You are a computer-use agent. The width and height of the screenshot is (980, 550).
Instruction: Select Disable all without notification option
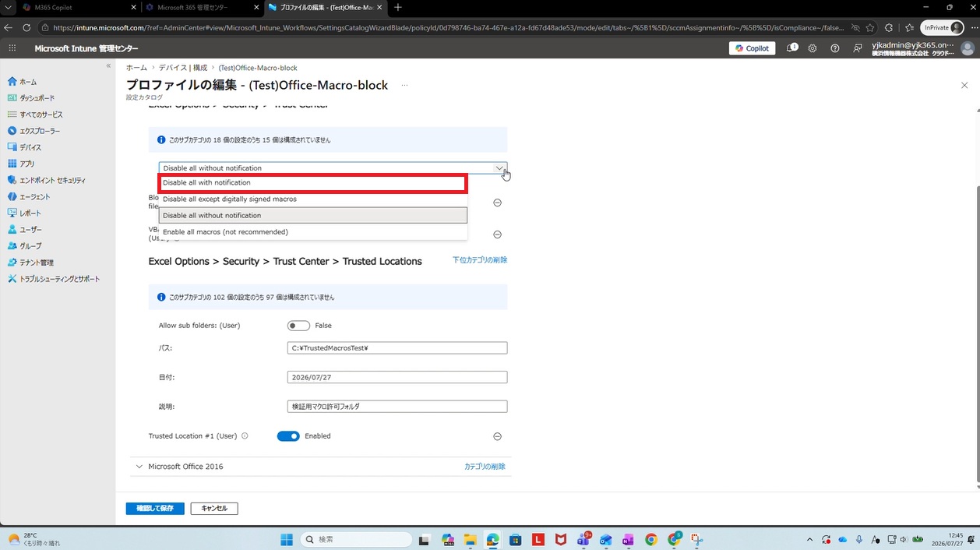coord(312,216)
